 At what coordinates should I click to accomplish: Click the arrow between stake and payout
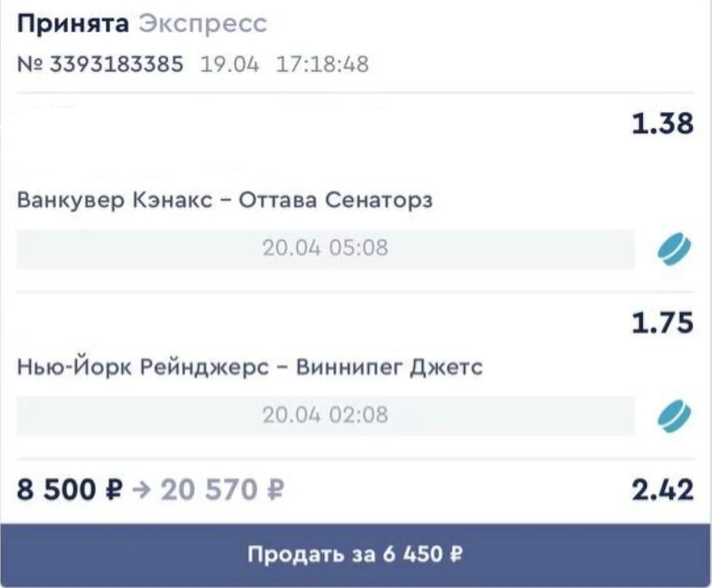pos(141,491)
